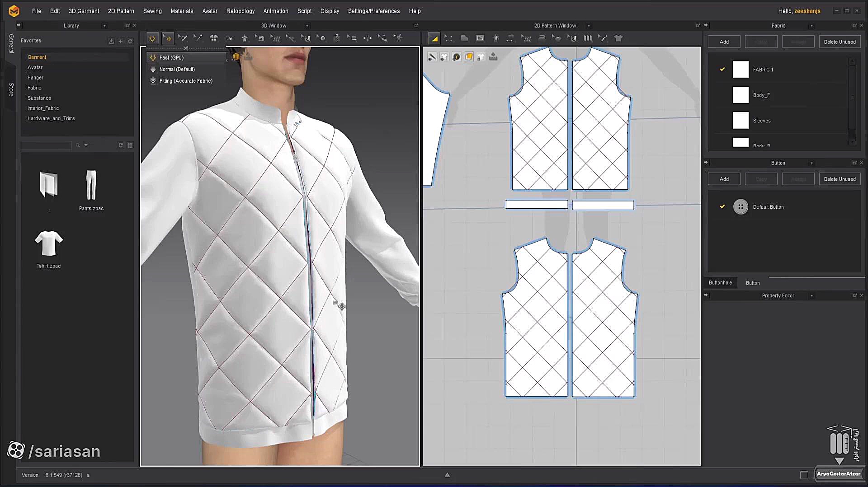Open the search filter dropdown arrow in the Library
868x487 pixels.
(x=86, y=145)
